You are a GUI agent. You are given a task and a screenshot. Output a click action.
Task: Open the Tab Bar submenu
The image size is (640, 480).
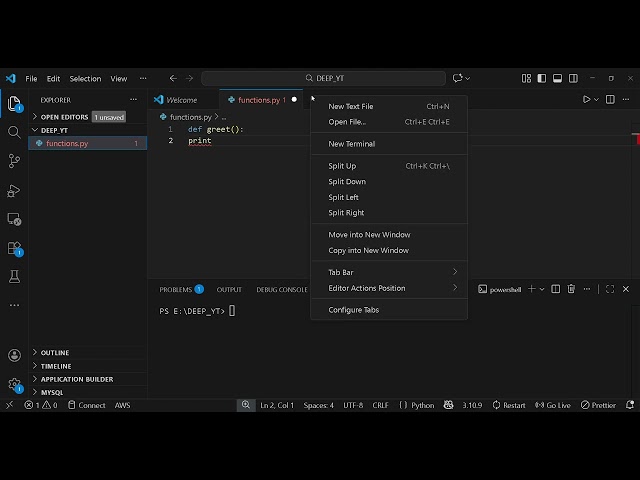389,272
